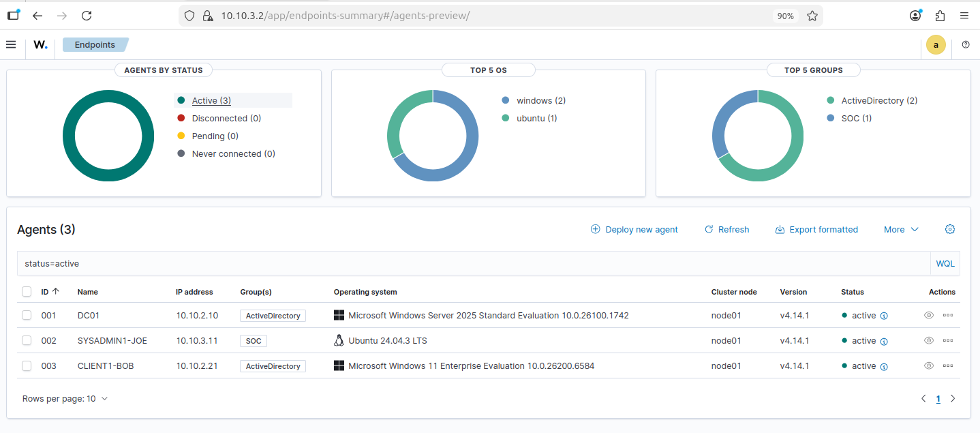This screenshot has width=980, height=433.
Task: Click the Endpoints breadcrumb tab
Action: [x=95, y=45]
